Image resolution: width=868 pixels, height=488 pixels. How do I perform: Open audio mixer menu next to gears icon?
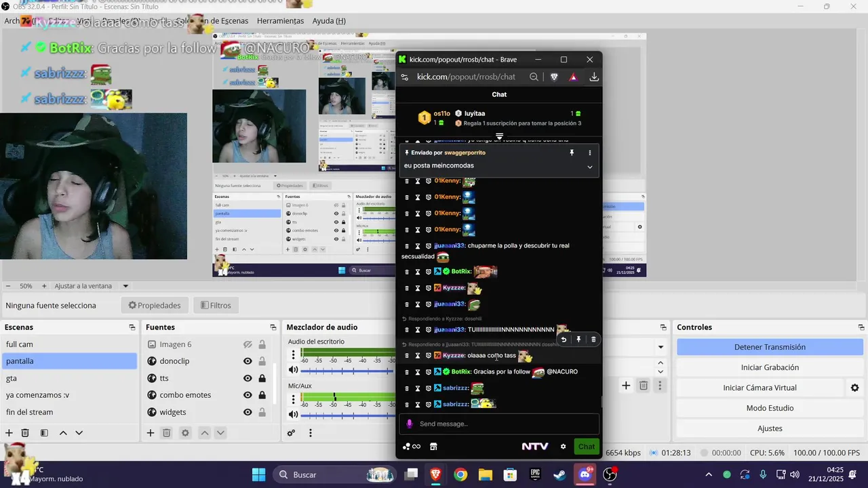point(311,432)
